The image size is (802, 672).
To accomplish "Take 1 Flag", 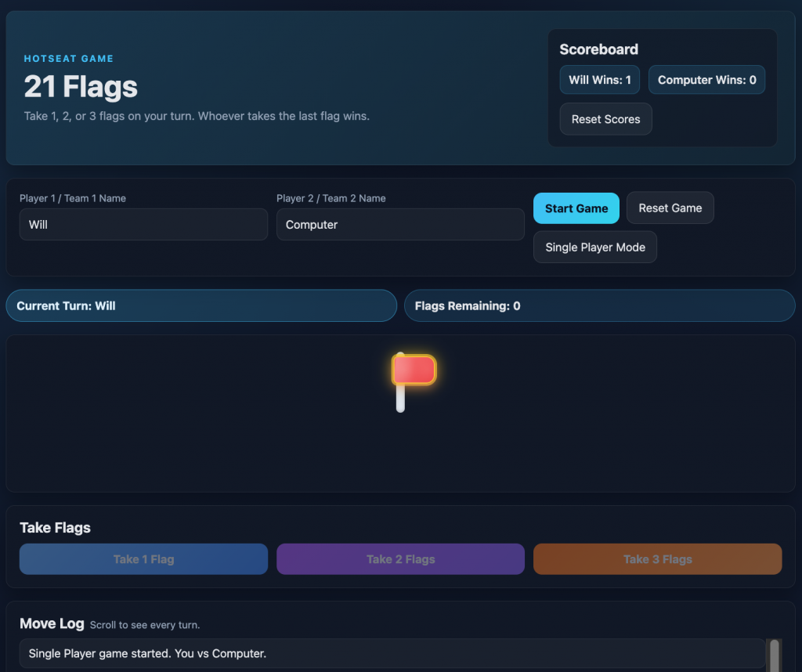I will click(143, 559).
